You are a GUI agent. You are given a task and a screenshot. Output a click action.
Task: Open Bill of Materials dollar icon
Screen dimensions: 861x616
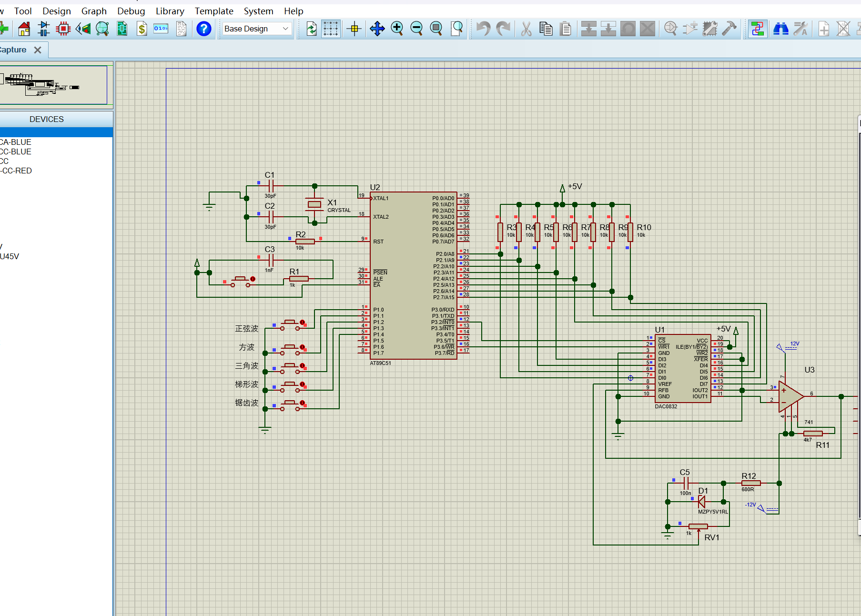142,29
